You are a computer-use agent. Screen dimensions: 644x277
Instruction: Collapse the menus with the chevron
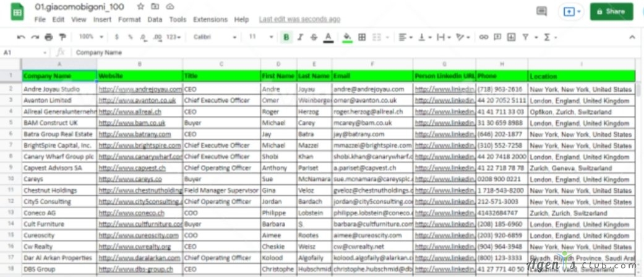[x=632, y=37]
